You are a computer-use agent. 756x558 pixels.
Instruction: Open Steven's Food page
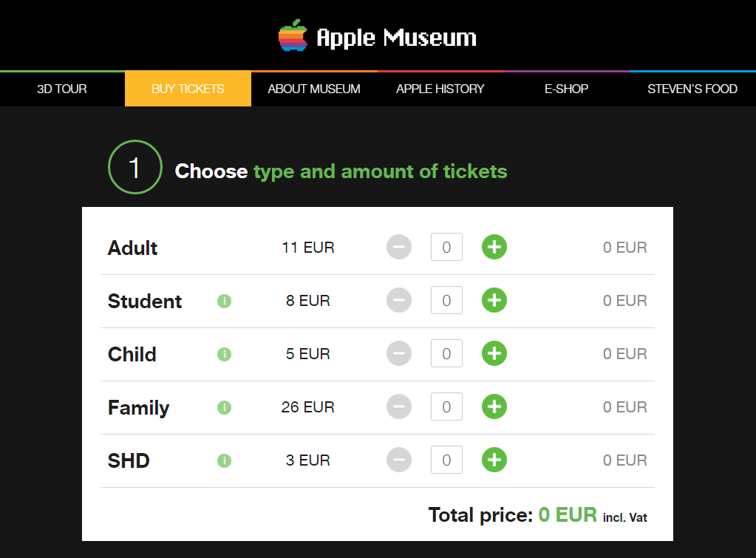692,89
